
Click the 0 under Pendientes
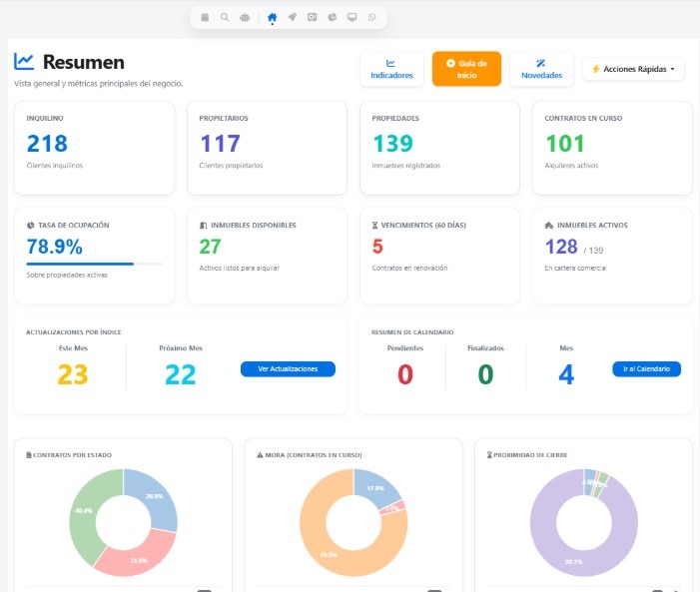405,374
